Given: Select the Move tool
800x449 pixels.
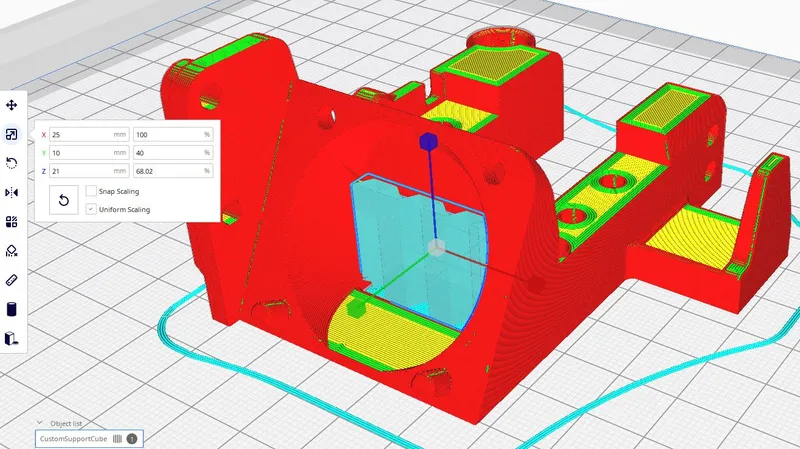Looking at the screenshot, I should pyautogui.click(x=12, y=105).
